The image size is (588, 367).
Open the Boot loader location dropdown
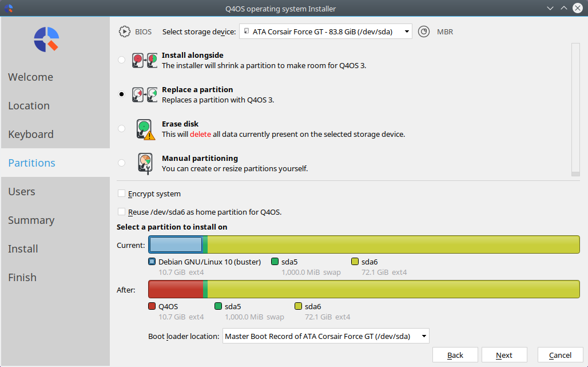[x=326, y=336]
